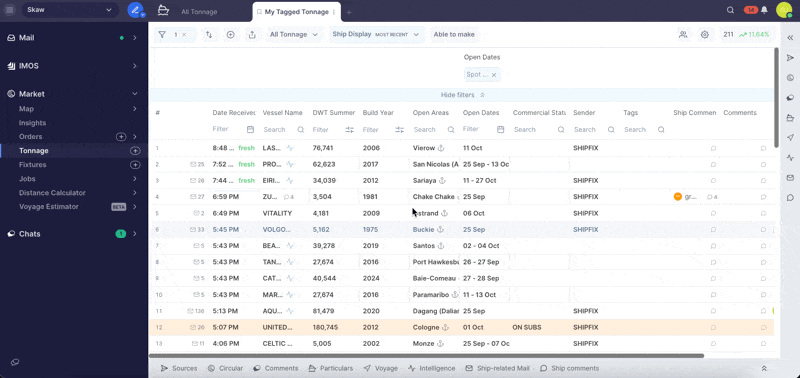This screenshot has height=378, width=800.
Task: Switch to the All Tonnage tab
Action: [199, 12]
